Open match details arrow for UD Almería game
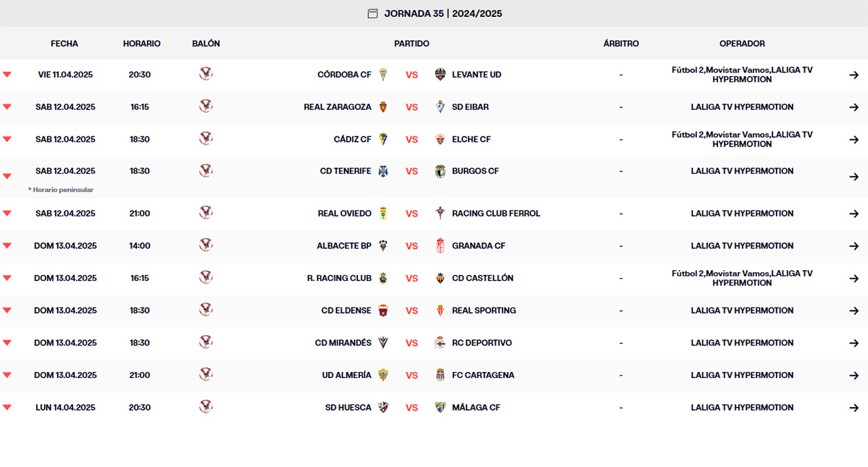This screenshot has width=868, height=467. pyautogui.click(x=854, y=375)
